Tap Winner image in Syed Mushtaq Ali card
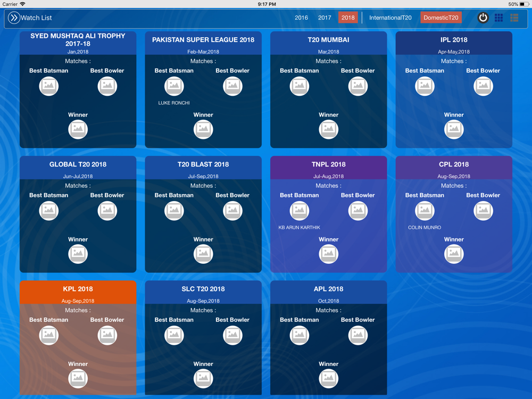The width and height of the screenshot is (532, 399). click(78, 129)
